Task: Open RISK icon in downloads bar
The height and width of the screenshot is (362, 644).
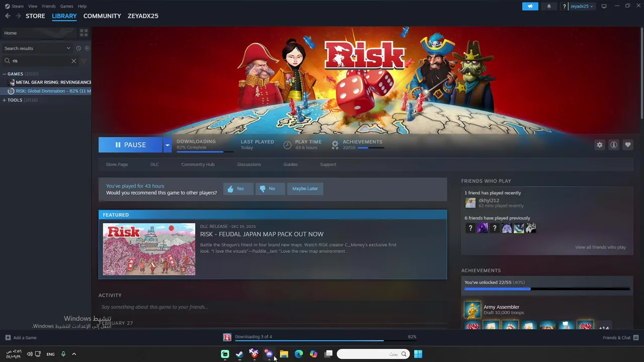Action: (227, 337)
